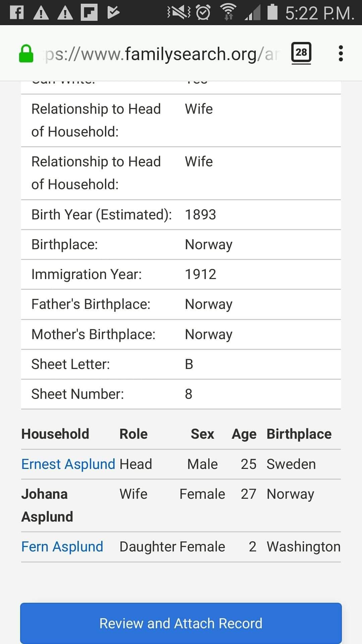Image resolution: width=362 pixels, height=644 pixels.
Task: Tap the Immigration Year value 1912
Action: 200,274
